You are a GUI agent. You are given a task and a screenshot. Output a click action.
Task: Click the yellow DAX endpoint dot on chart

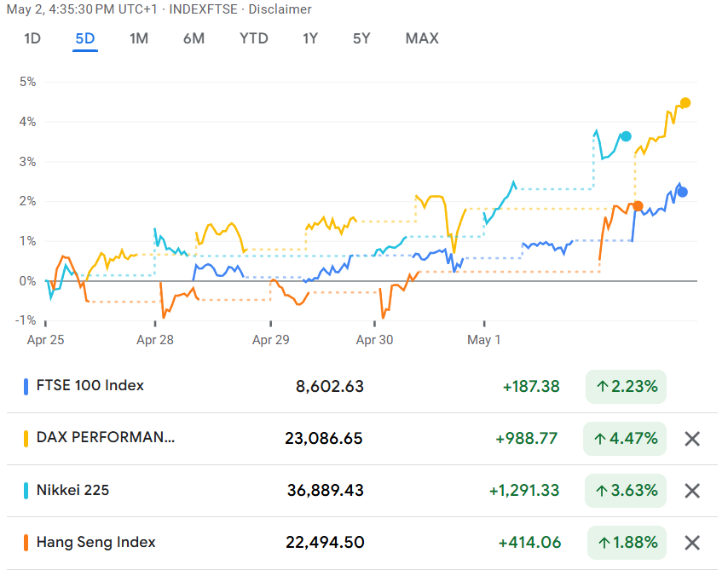(685, 102)
